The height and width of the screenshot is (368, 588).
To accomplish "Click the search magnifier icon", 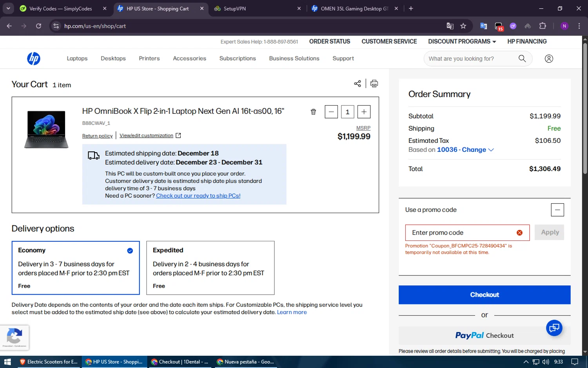I will coord(522,58).
